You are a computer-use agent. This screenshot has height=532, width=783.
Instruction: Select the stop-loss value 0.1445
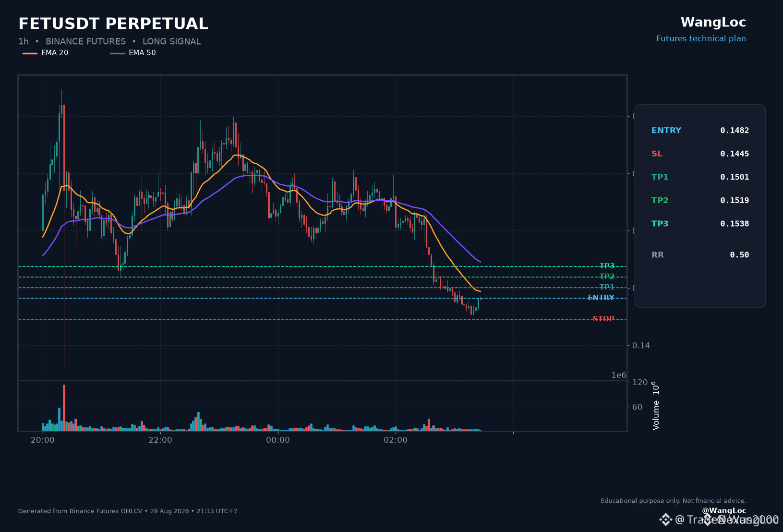pyautogui.click(x=735, y=154)
